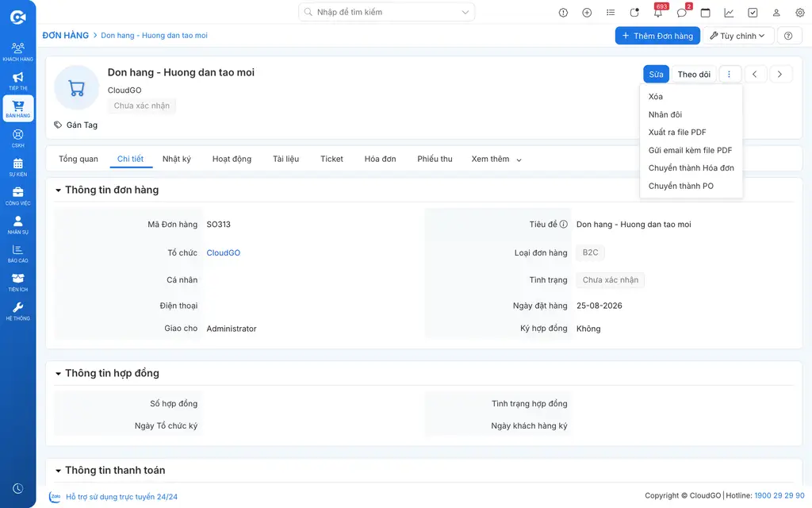Open recent history clock icon

coord(17,489)
